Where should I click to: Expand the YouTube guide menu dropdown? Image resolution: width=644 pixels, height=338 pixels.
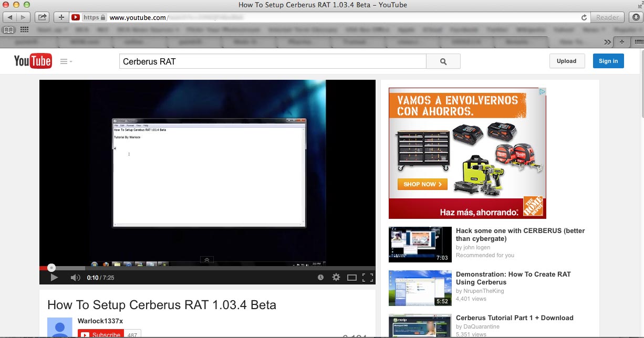point(66,61)
